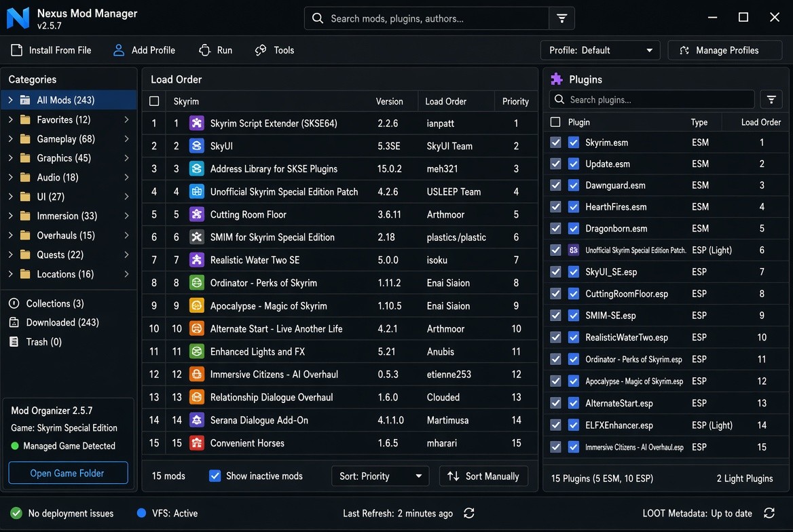Screen dimensions: 793x532
Task: Click Install From File in toolbar
Action: click(51, 50)
